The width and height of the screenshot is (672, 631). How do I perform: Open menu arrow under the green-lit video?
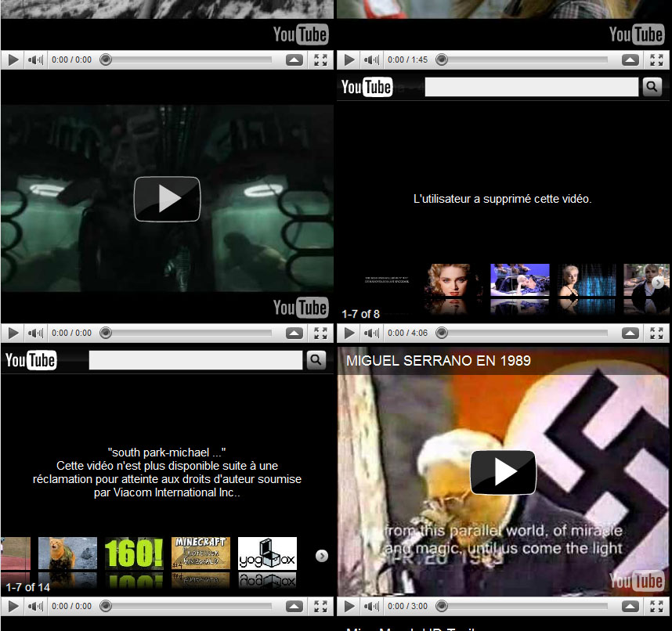tap(294, 334)
